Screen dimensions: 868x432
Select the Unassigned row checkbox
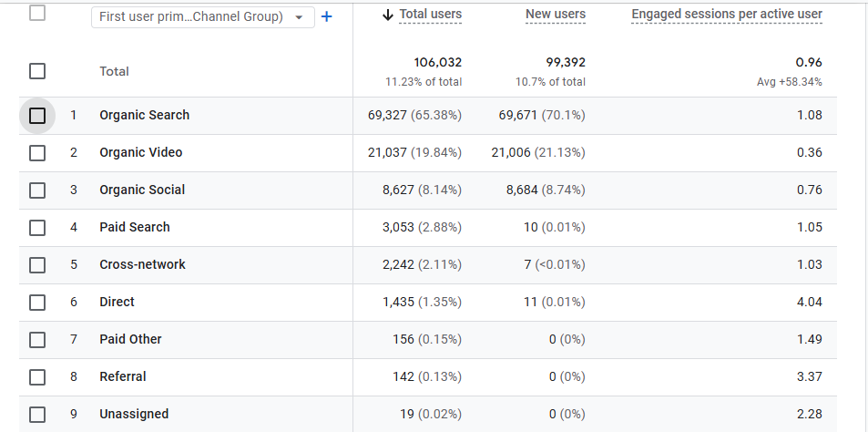pyautogui.click(x=37, y=415)
